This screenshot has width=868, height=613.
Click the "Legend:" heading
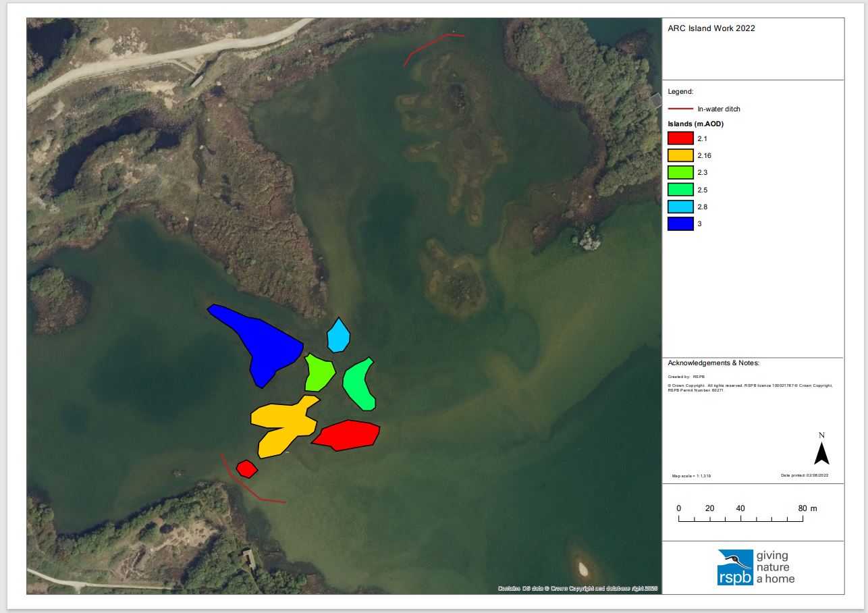click(681, 91)
